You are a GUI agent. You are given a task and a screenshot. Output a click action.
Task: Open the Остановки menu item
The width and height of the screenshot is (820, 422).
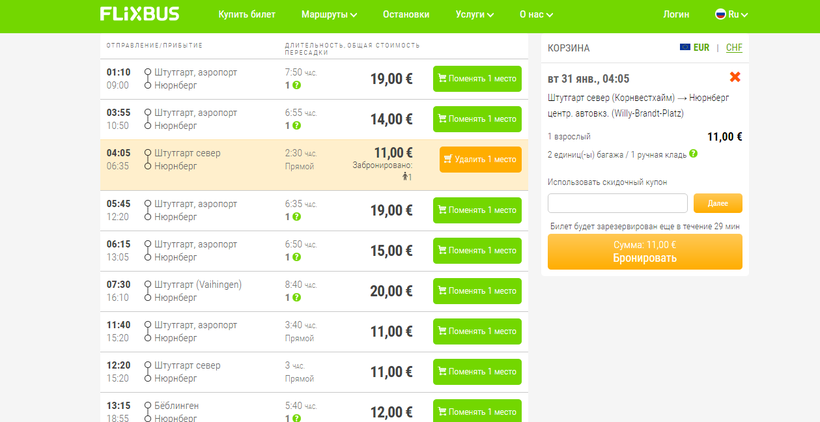coord(406,15)
